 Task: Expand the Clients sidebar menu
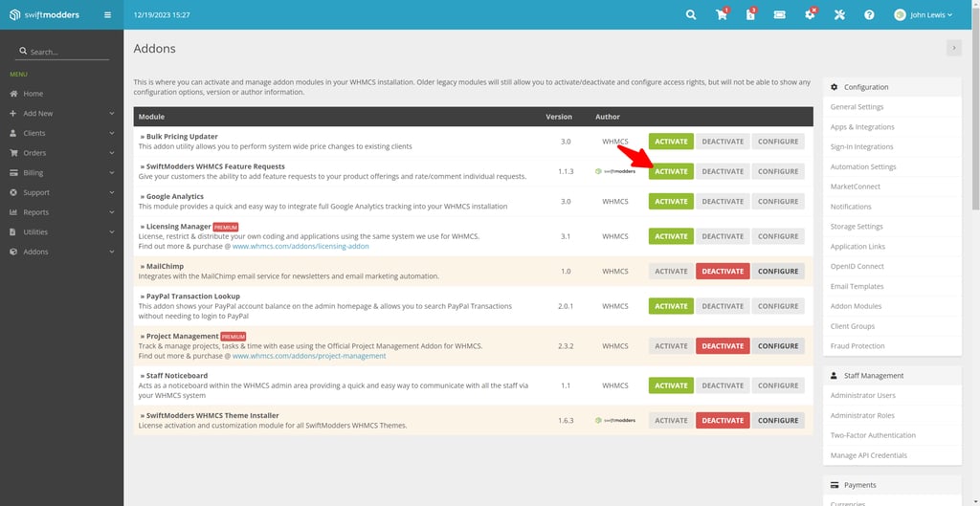coord(61,133)
